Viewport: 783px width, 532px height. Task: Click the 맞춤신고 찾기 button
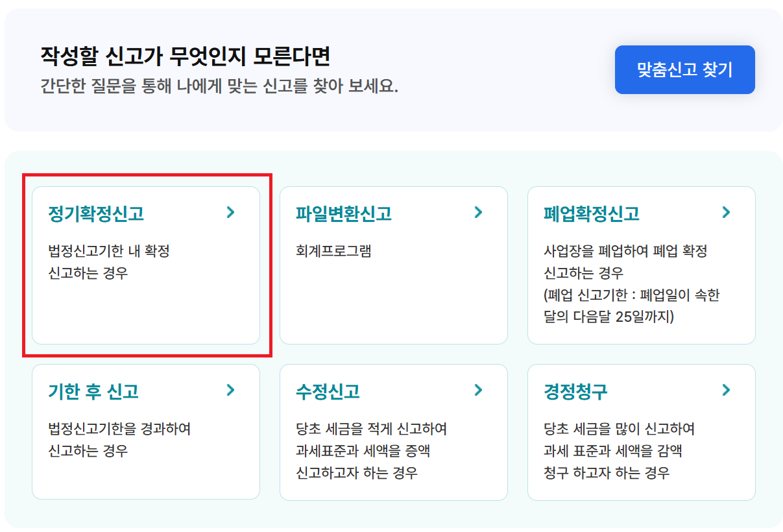pyautogui.click(x=684, y=71)
